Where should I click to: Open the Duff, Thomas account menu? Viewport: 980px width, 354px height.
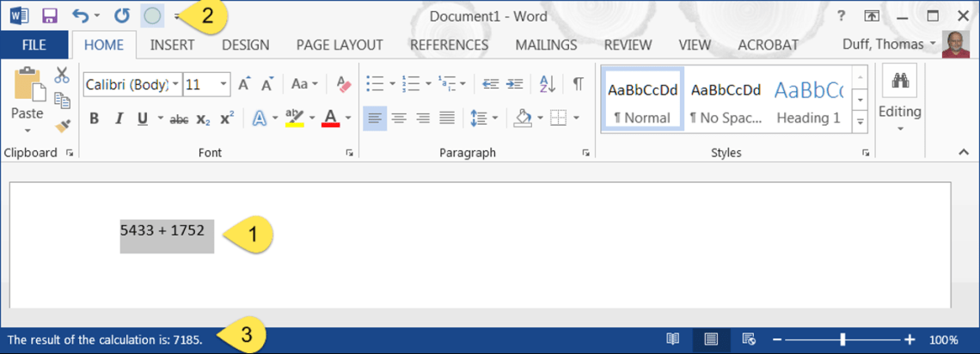point(890,45)
